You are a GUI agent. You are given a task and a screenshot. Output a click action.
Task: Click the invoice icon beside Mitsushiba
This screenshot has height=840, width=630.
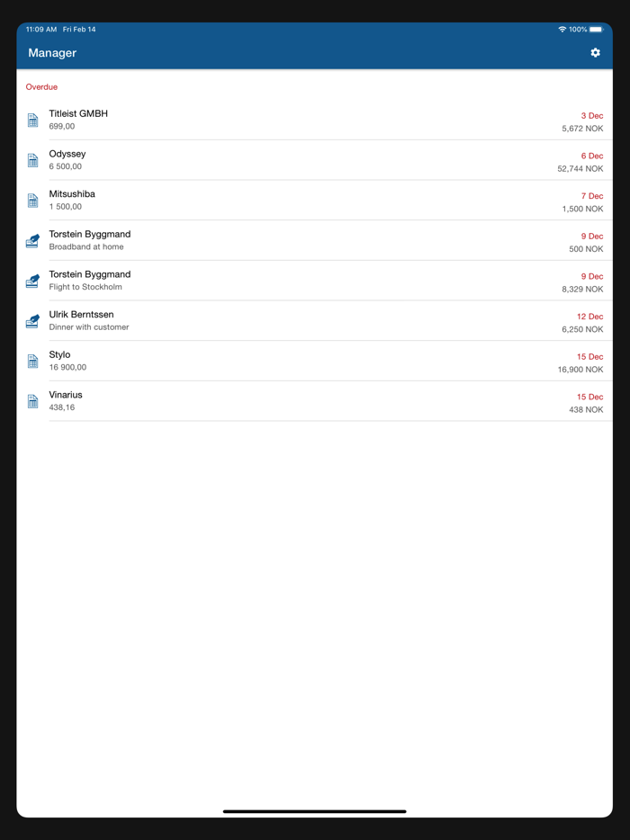click(x=32, y=200)
